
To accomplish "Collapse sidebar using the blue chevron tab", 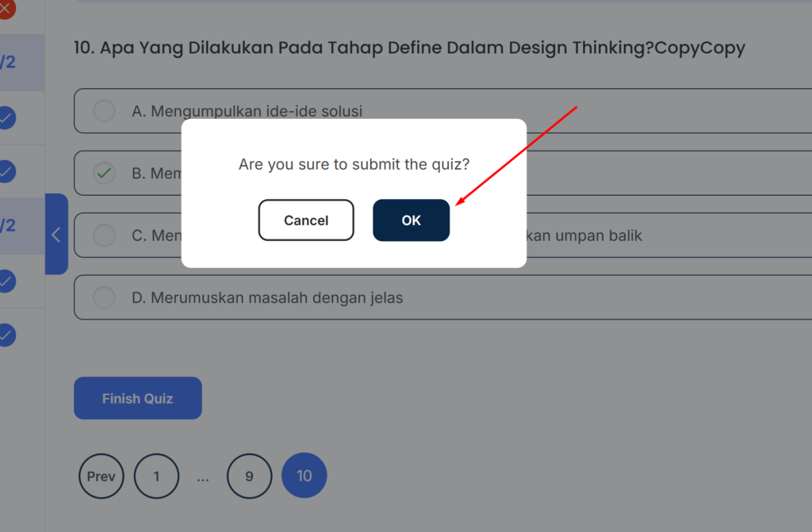I will point(56,234).
